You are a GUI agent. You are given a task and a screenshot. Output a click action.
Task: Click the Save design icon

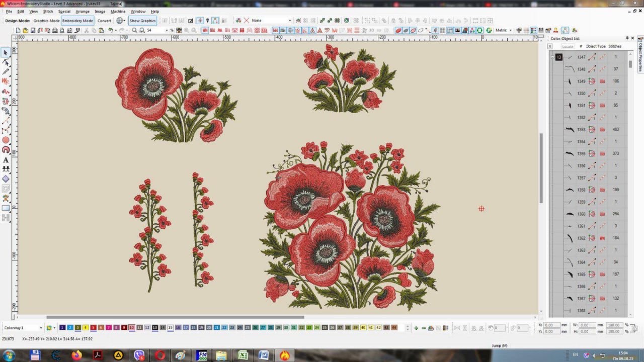click(x=33, y=30)
